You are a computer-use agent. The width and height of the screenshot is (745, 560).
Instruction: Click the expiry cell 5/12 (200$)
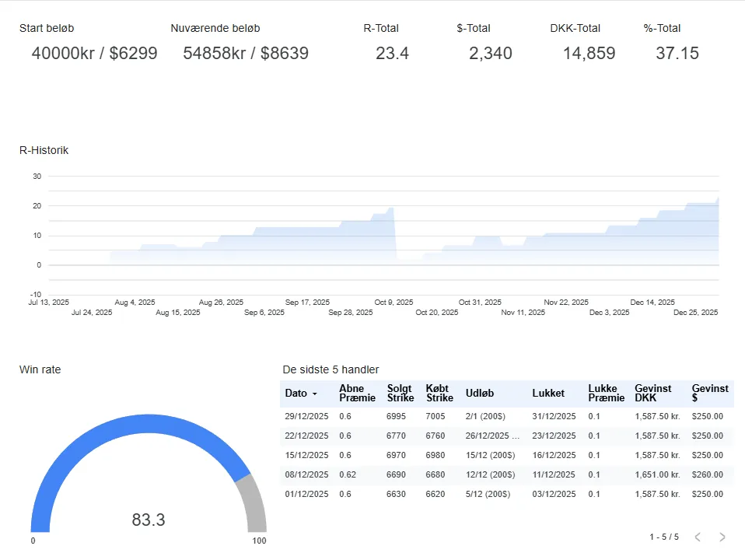pos(488,495)
